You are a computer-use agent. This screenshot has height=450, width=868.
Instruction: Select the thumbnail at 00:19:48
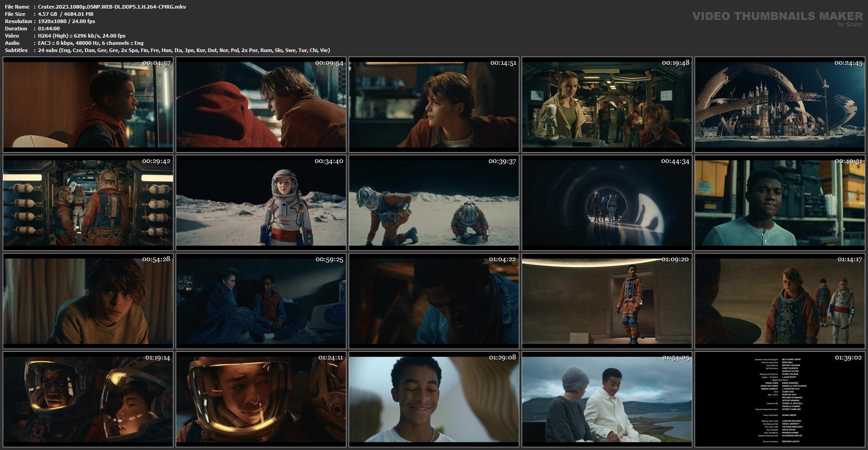tap(607, 105)
